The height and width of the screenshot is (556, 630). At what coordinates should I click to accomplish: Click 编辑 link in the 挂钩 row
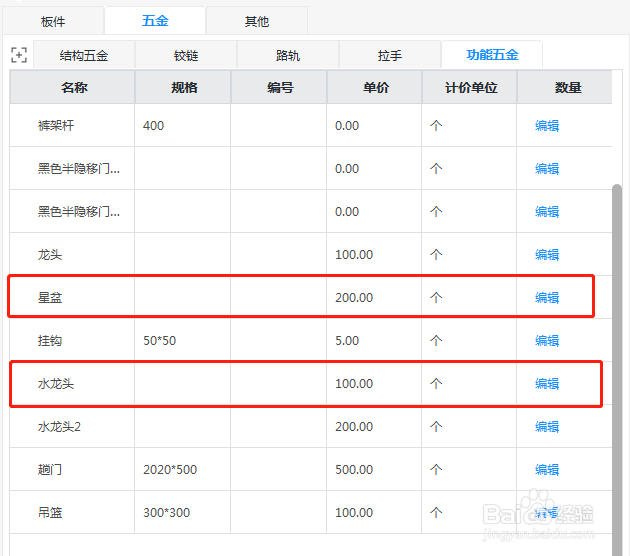pyautogui.click(x=547, y=341)
